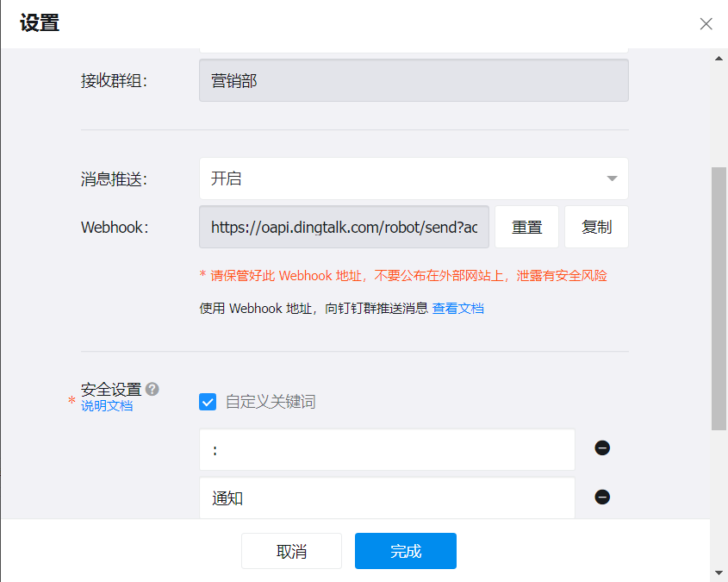Screen dimensions: 728x582
Task: Remove the ":" keyword with its minus icon
Action: tap(602, 447)
